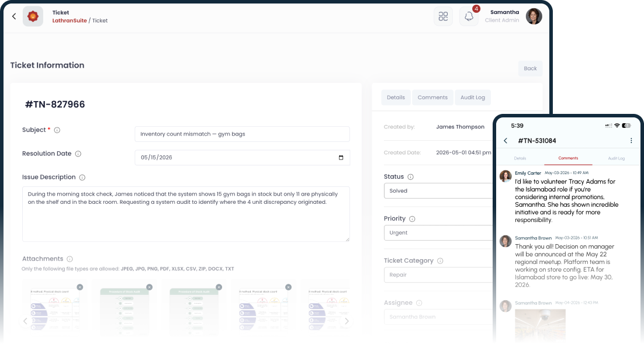Screen dimensions: 644x344
Task: Go back using the header arrow
Action: [14, 16]
